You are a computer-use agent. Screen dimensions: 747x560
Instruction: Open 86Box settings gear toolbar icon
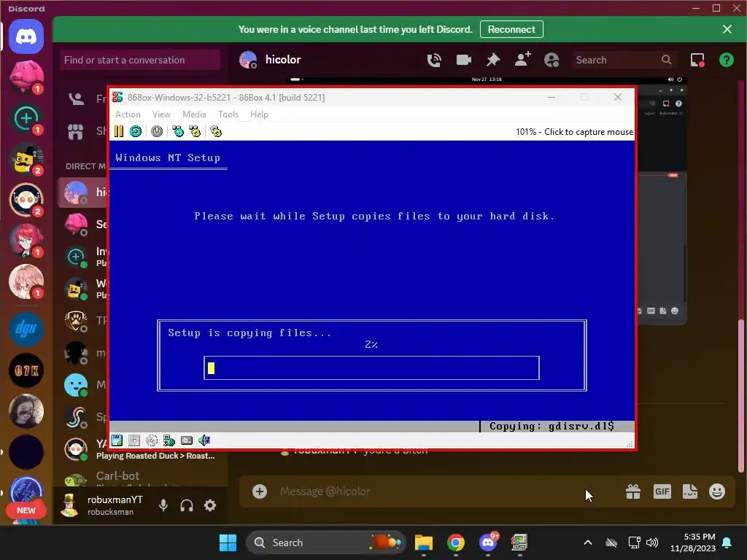pos(216,131)
